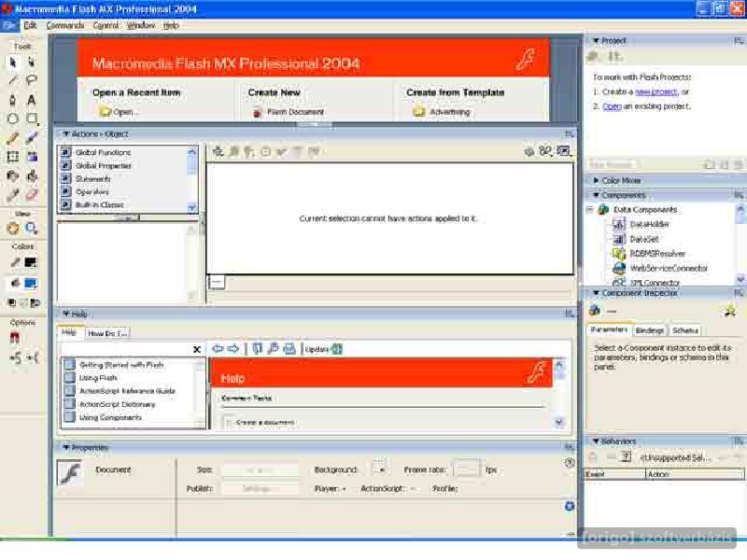
Task: Open the Window menu
Action: (141, 25)
